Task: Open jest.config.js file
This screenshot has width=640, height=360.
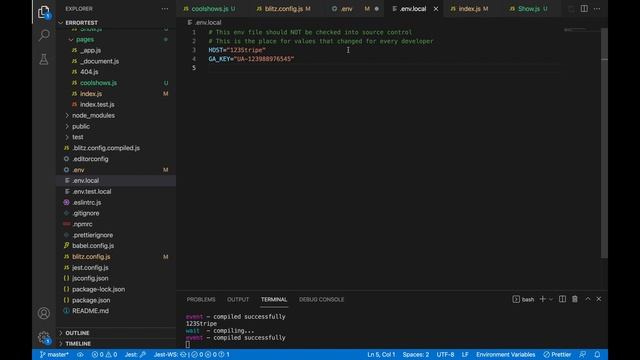Action: coord(90,268)
